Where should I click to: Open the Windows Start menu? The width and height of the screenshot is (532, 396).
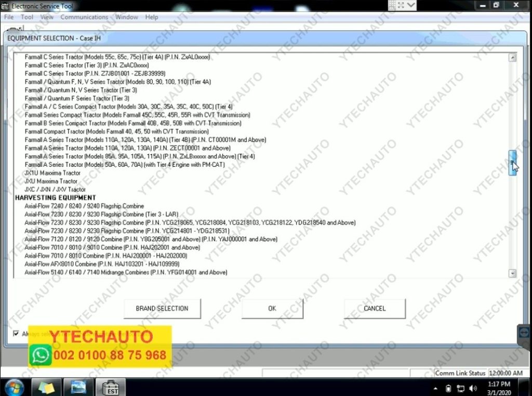pos(14,388)
